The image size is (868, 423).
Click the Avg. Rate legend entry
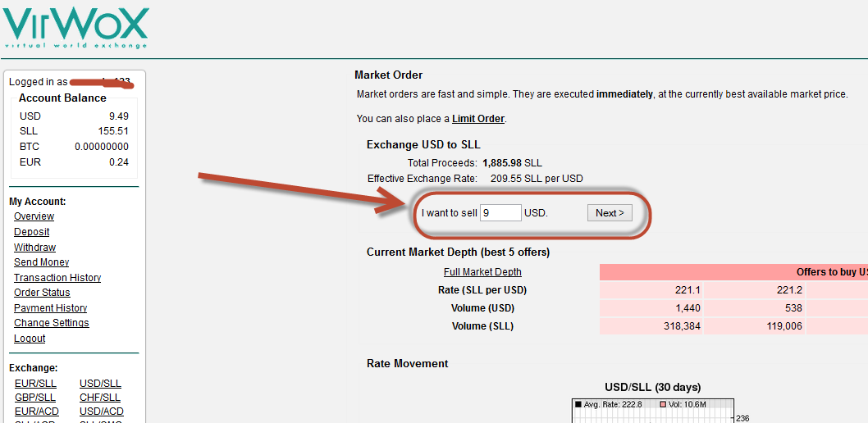click(x=609, y=405)
